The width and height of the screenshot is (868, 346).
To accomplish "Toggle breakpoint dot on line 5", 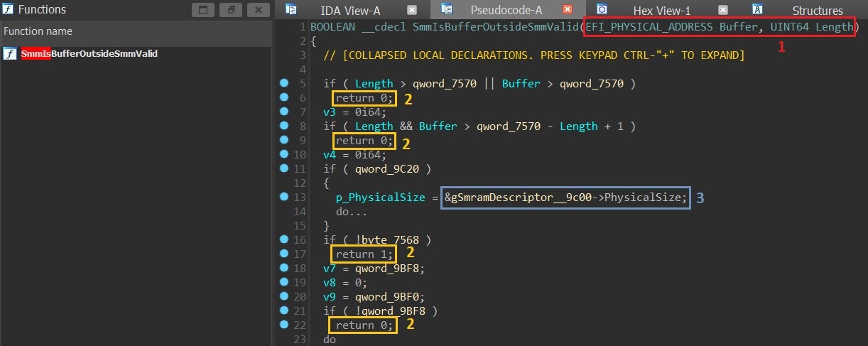I will click(284, 83).
